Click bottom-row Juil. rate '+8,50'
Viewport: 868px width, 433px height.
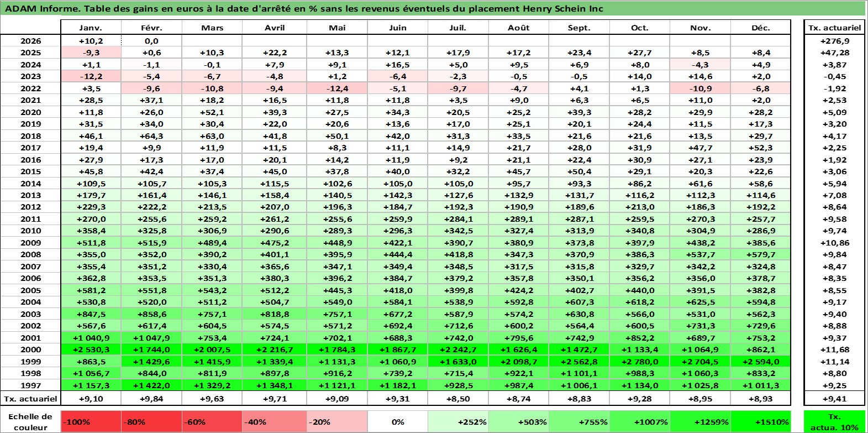click(x=458, y=398)
